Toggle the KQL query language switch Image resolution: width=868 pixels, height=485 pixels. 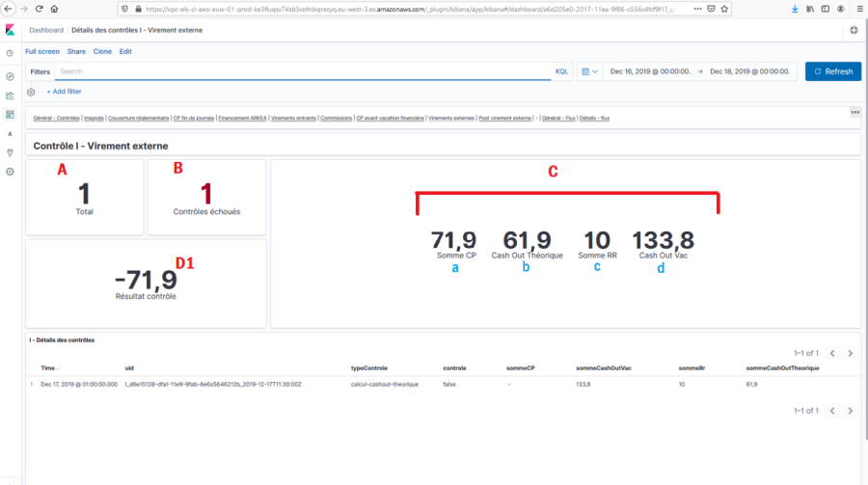click(x=561, y=71)
